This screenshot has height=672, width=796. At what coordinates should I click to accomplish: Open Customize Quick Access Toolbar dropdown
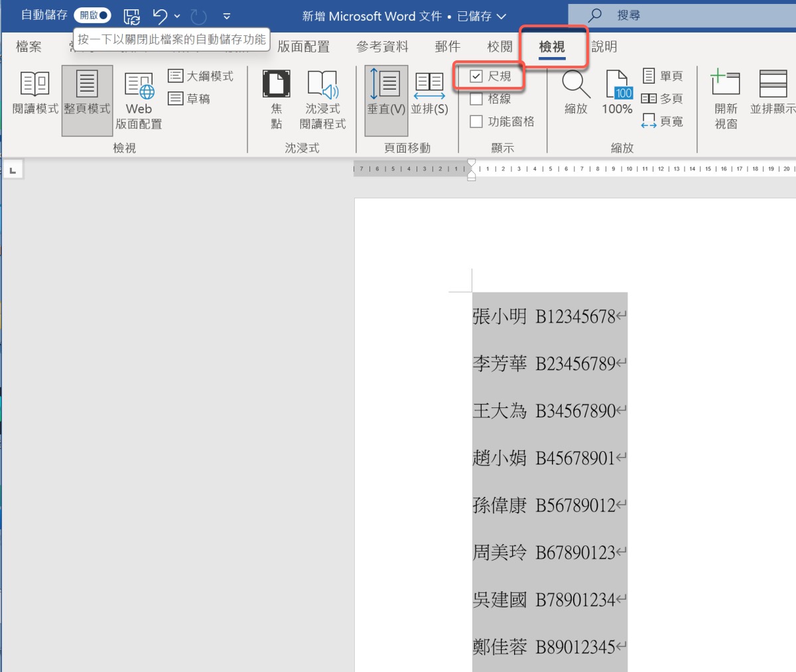click(227, 16)
